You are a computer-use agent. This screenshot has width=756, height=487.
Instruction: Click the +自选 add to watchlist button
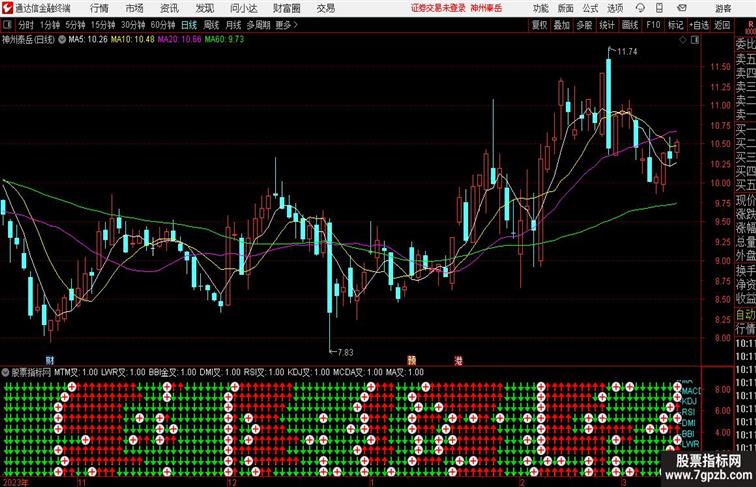coord(699,25)
